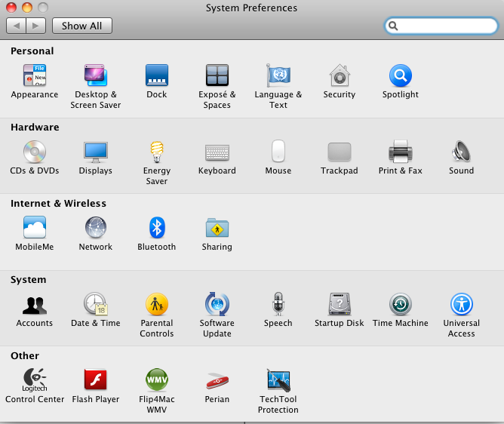Click the magnifying glass in search box
Image resolution: width=504 pixels, height=424 pixels.
coord(393,26)
